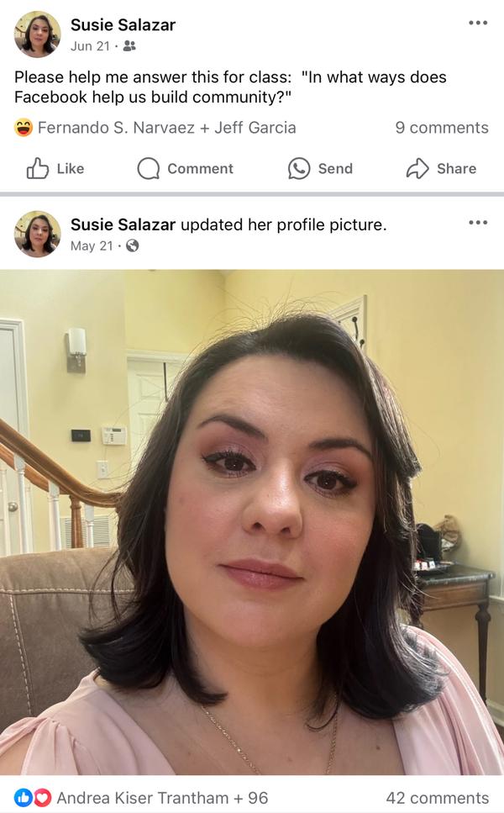
Task: Open the Susie Salazar name on the profile picture update
Action: pyautogui.click(x=123, y=224)
